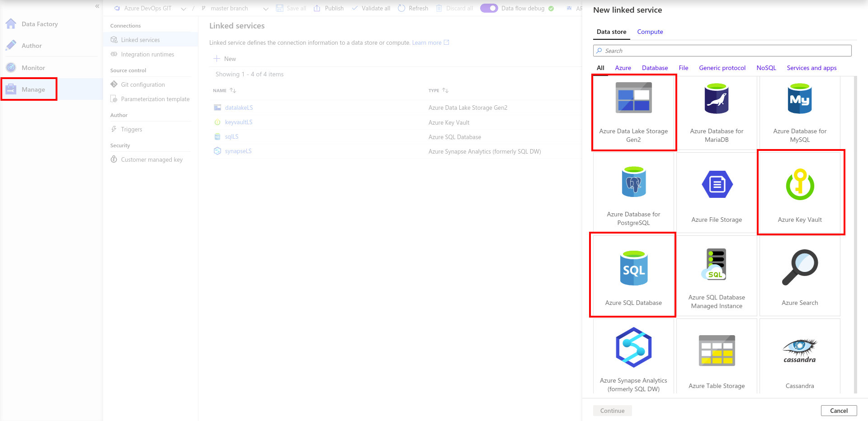Screen dimensions: 868x421
Task: Choose the Azure Database for MariaDB tile
Action: click(717, 112)
